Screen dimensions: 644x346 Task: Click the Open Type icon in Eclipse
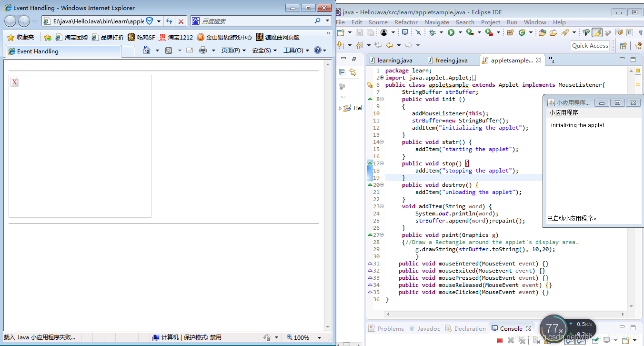coord(542,32)
